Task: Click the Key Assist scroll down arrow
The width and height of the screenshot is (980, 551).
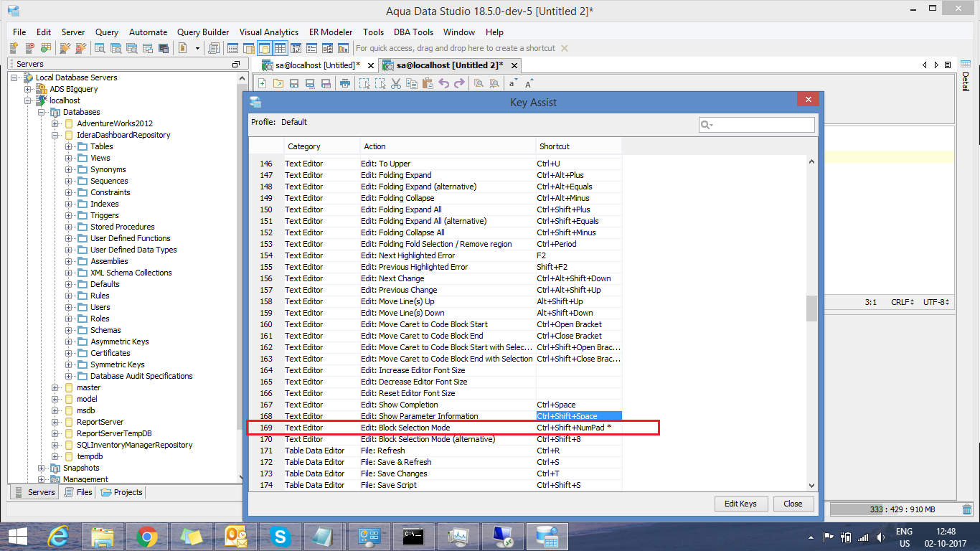Action: [x=811, y=486]
